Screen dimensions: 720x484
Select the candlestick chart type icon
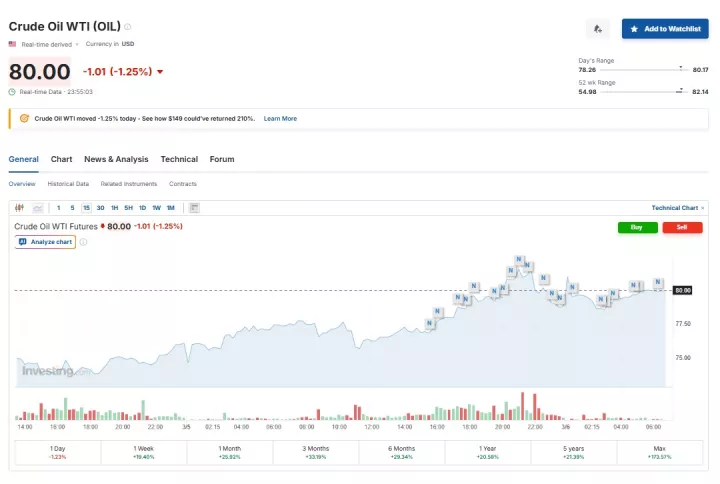coord(19,208)
